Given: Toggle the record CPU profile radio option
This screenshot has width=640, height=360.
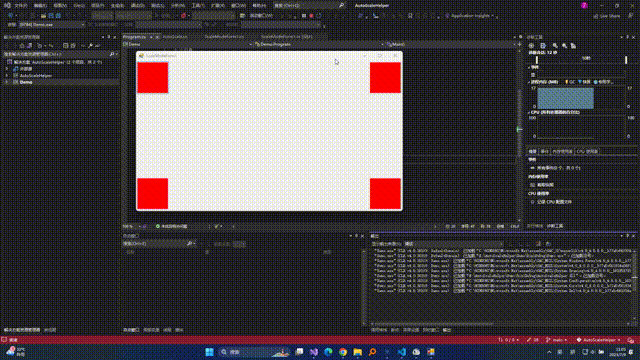Looking at the screenshot, I should click(532, 202).
